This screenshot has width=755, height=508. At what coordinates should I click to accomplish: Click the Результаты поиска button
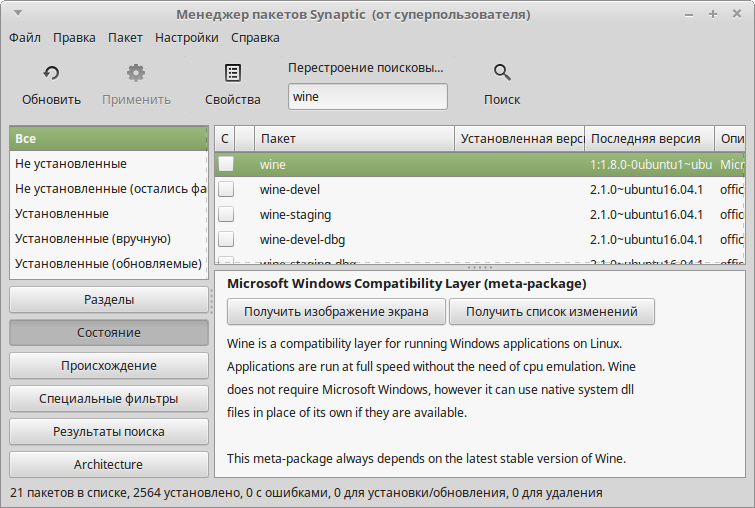tap(109, 431)
